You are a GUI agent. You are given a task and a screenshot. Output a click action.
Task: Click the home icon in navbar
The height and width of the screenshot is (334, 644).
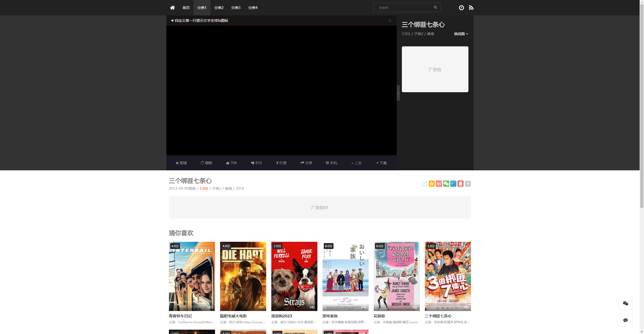point(172,8)
